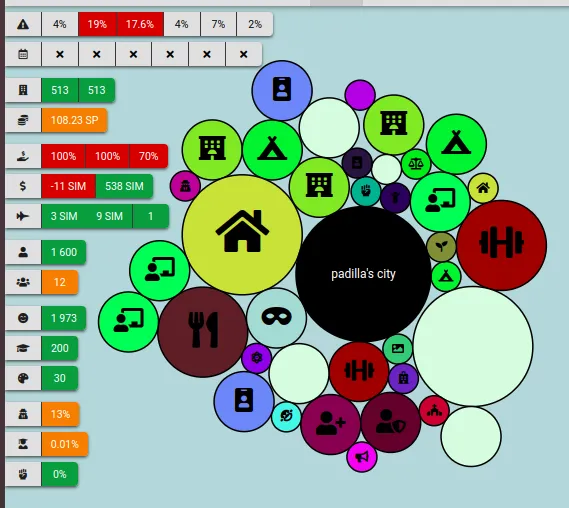Screen dimensions: 569x508
Task: Click the 3 SIM value
Action: [x=64, y=216]
